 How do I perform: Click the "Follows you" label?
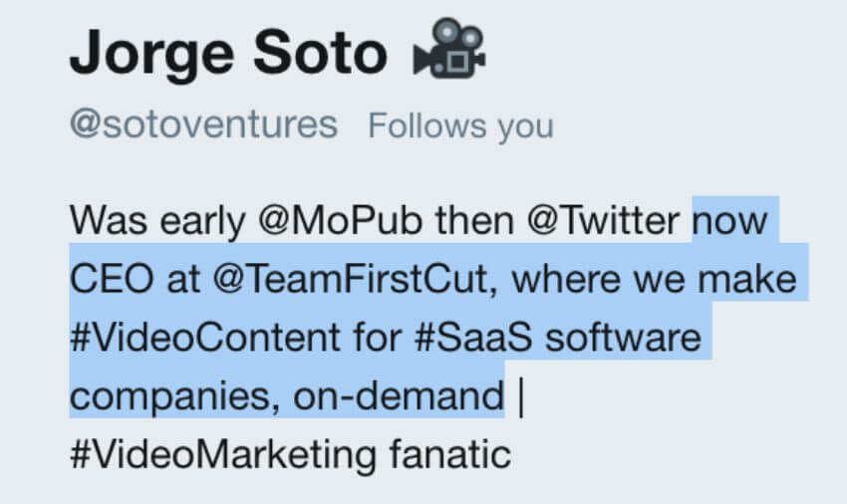tap(460, 126)
